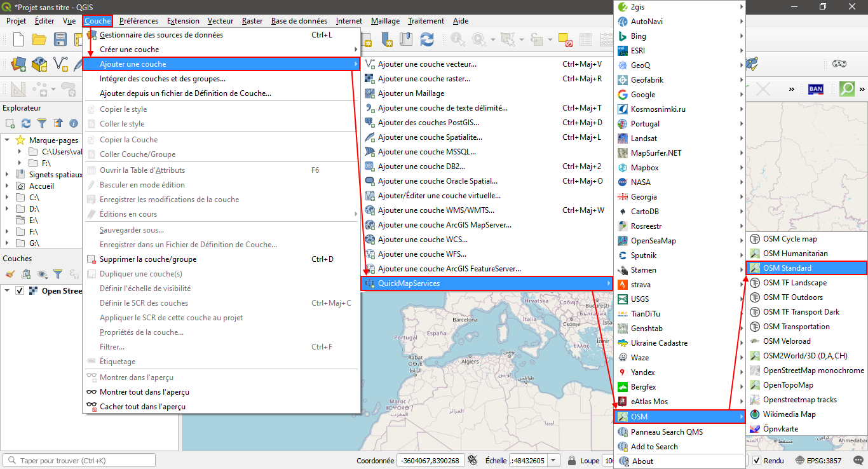
Task: Collapse the Marque-pages tree node
Action: click(x=7, y=140)
